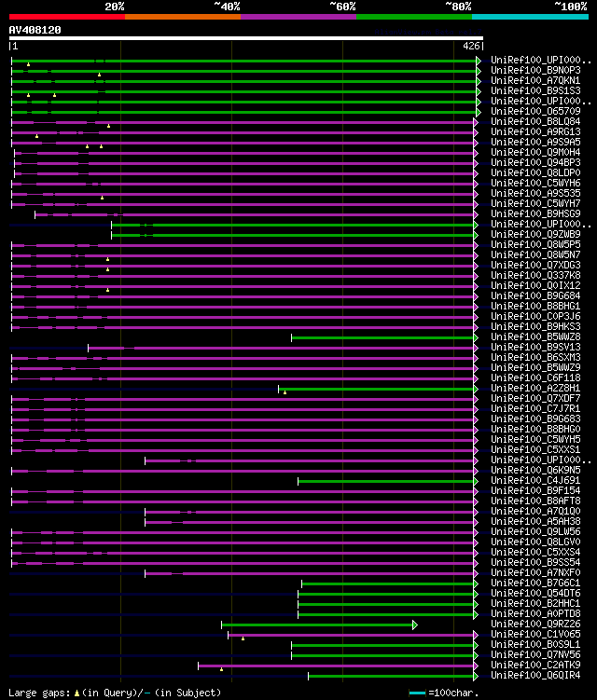Click the arrowhead ending the Q9RZ26 alignment
The width and height of the screenshot is (597, 700).
415,625
